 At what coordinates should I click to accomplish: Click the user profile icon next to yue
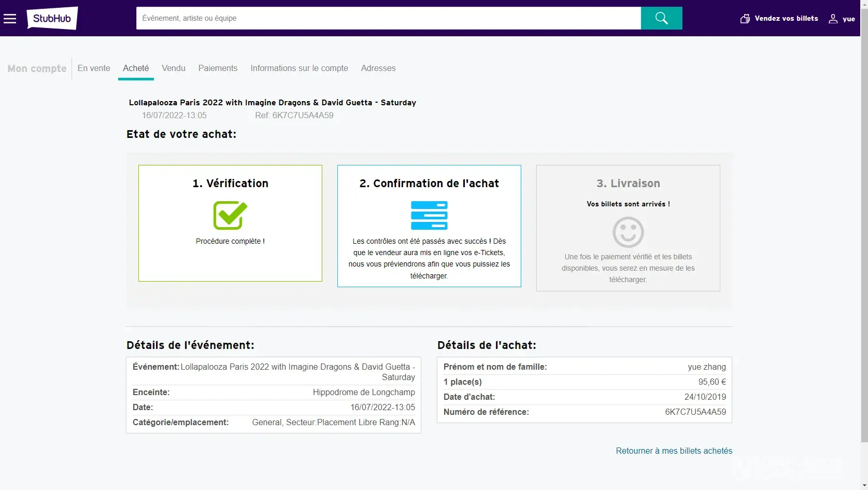click(x=833, y=19)
